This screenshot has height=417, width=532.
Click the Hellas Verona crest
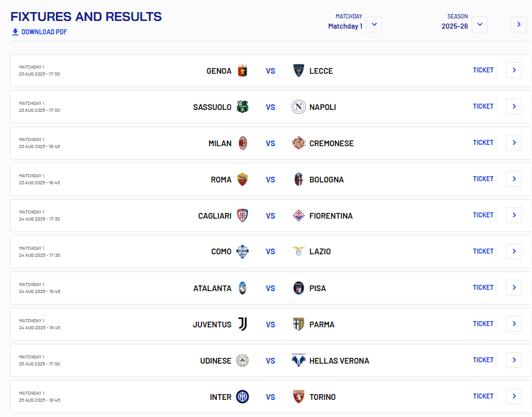299,360
